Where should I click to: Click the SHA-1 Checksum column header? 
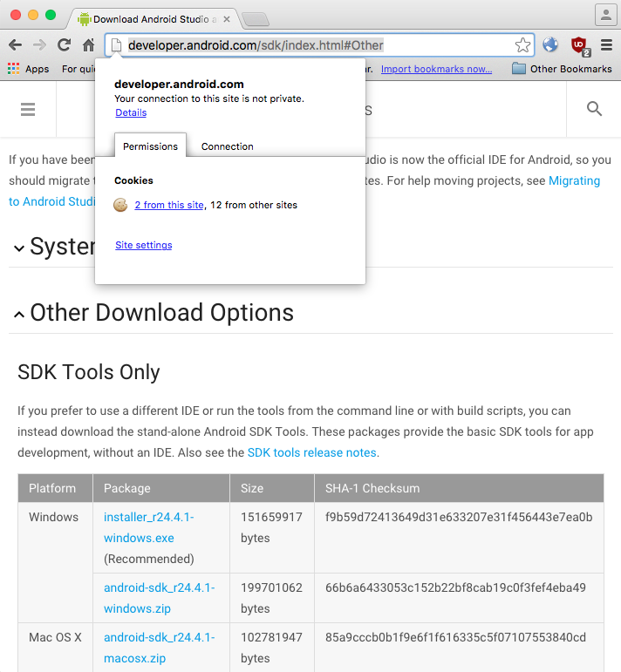[459, 488]
